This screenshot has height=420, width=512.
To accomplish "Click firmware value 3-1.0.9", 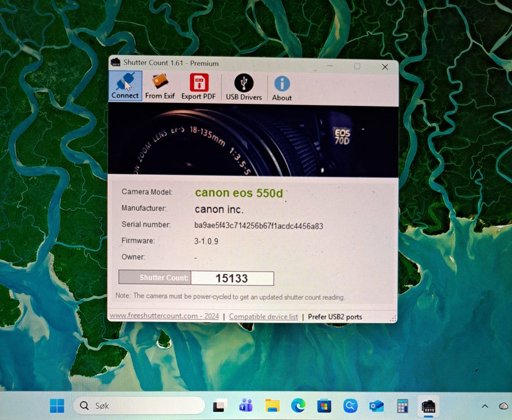I will point(206,241).
